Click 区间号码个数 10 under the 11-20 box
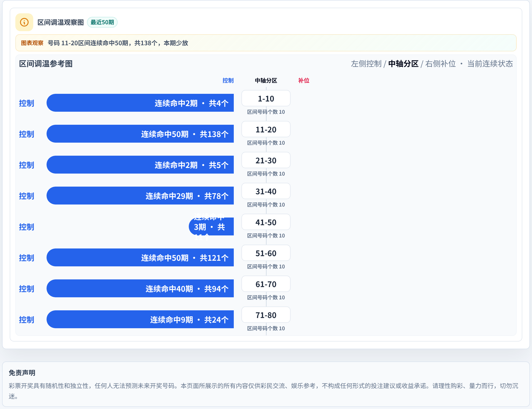 [x=266, y=143]
